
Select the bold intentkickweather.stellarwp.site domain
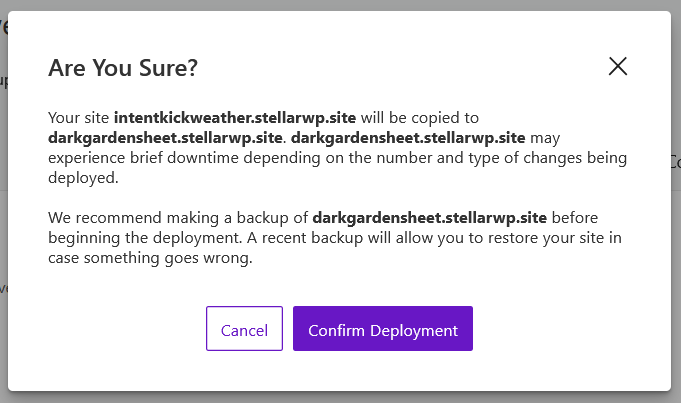click(228, 117)
